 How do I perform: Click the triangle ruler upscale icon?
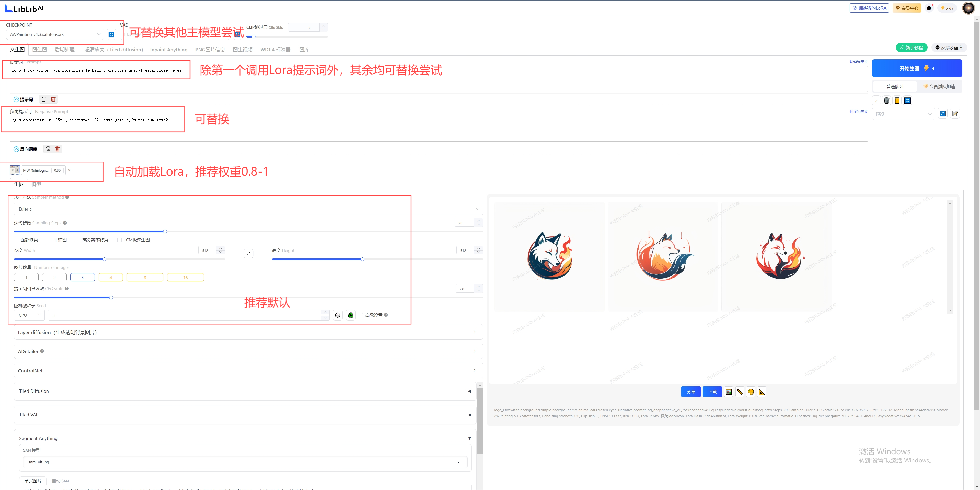(762, 392)
